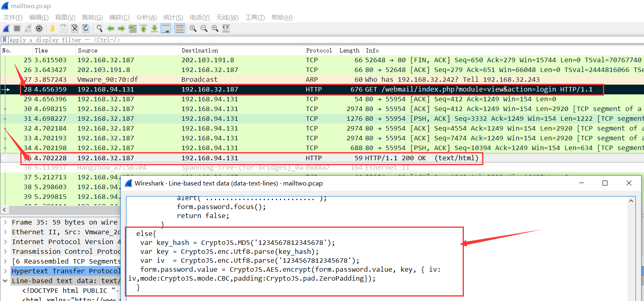Expand the Frame 35 tree node
The height and width of the screenshot is (301, 644).
point(5,222)
